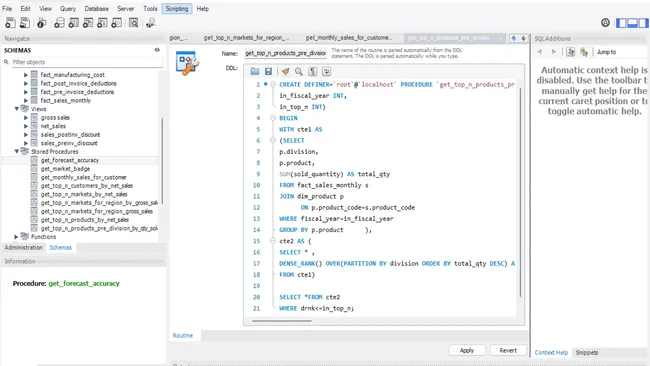This screenshot has height=366, width=650.
Task: Switch to get_top_n_markets_for_region tab
Action: click(x=246, y=38)
